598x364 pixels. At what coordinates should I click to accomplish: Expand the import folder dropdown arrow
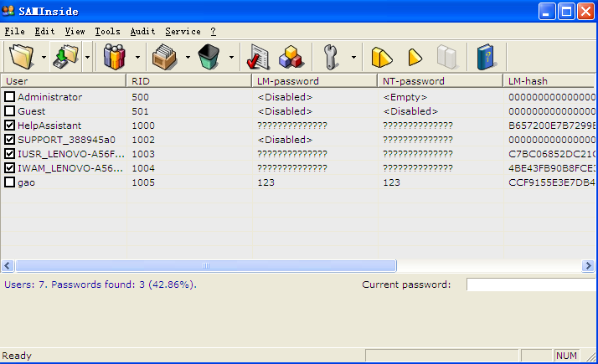[87, 57]
